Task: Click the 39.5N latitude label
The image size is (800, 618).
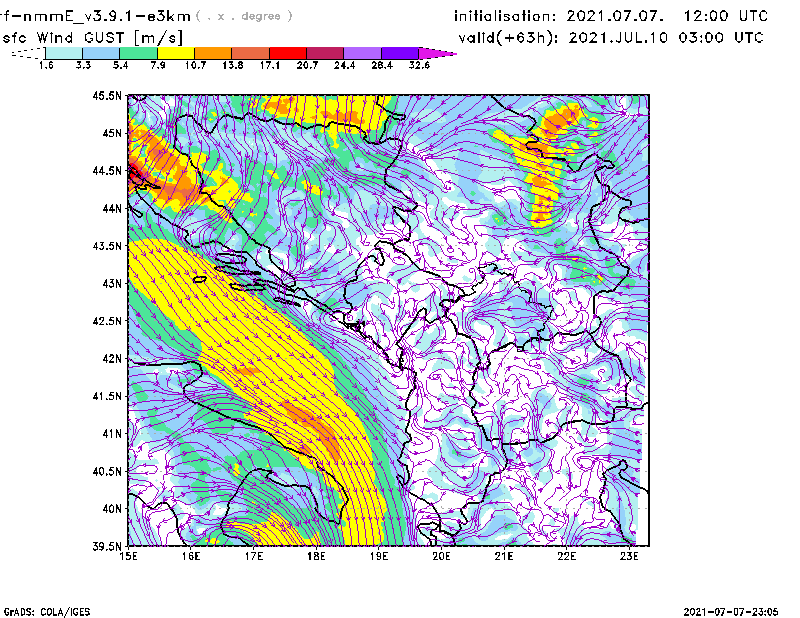Action: [x=107, y=546]
